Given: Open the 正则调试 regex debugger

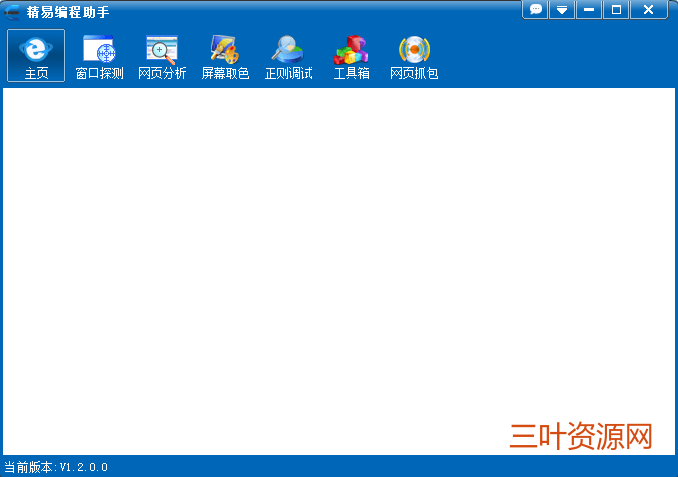Looking at the screenshot, I should pos(288,49).
